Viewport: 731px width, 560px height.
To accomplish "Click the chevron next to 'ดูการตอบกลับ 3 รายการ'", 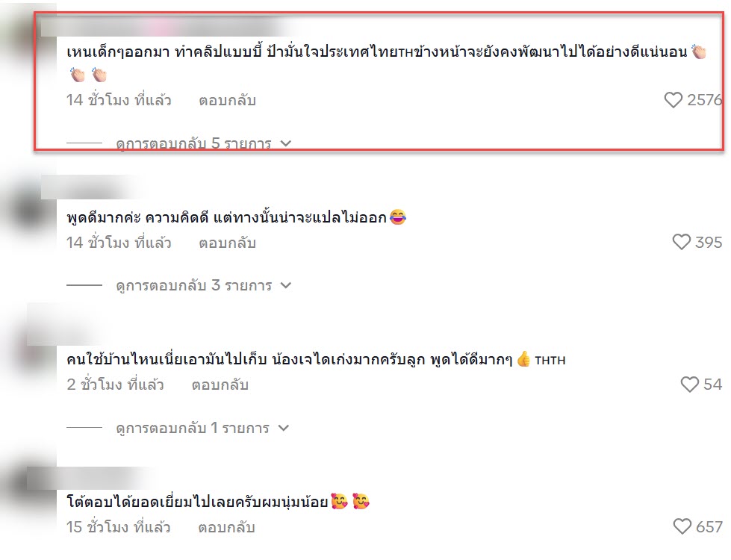I will pyautogui.click(x=286, y=285).
